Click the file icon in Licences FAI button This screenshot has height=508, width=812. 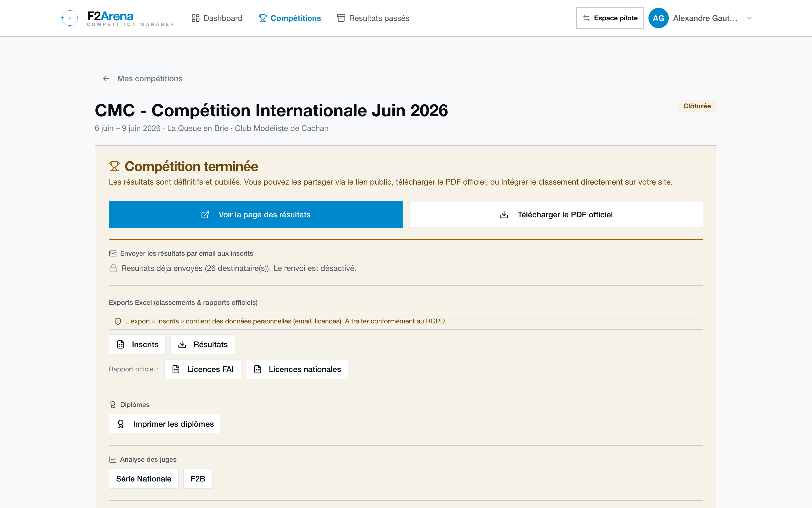176,369
